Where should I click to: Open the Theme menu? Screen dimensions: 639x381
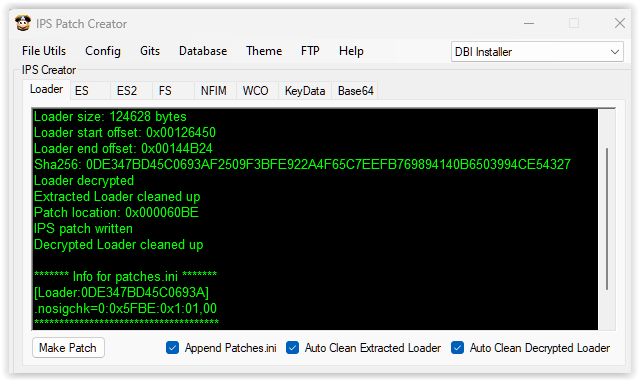click(x=264, y=51)
